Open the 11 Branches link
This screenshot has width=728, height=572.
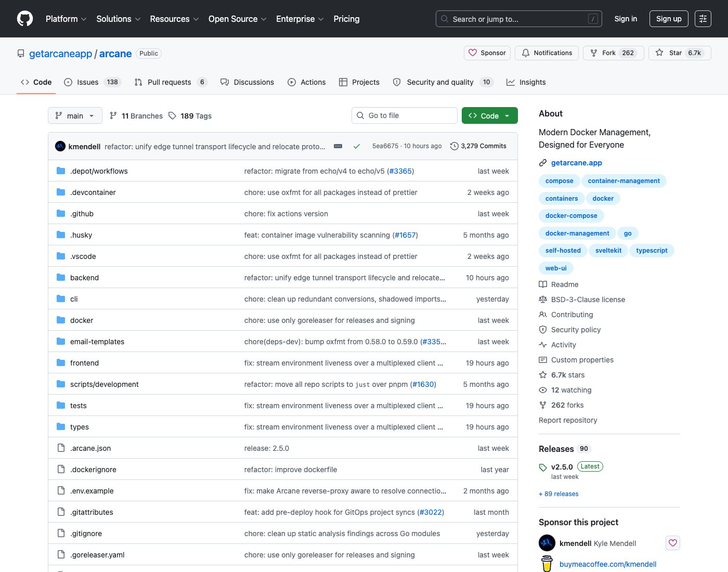[x=136, y=116]
